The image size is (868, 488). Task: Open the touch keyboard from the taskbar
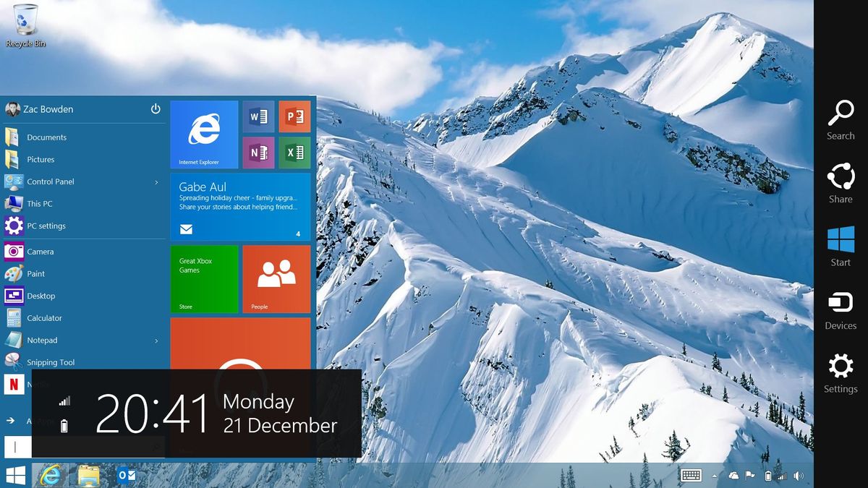691,475
